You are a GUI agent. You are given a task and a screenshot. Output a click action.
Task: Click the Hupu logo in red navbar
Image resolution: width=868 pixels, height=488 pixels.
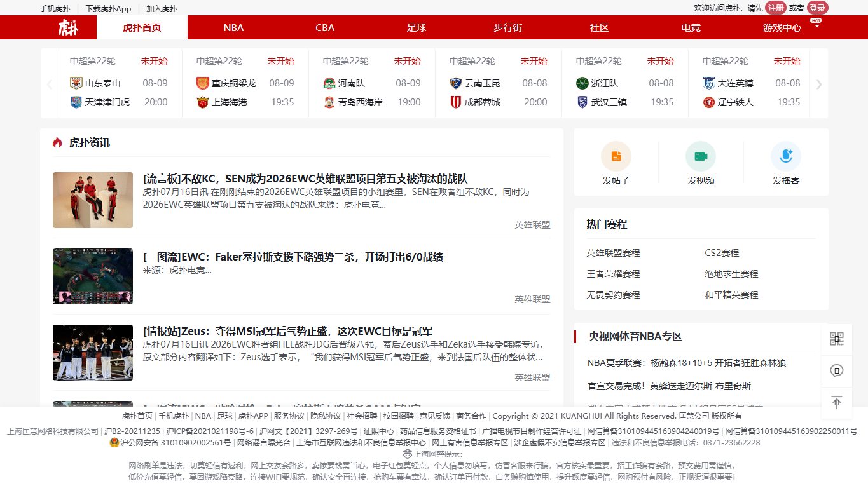[68, 27]
